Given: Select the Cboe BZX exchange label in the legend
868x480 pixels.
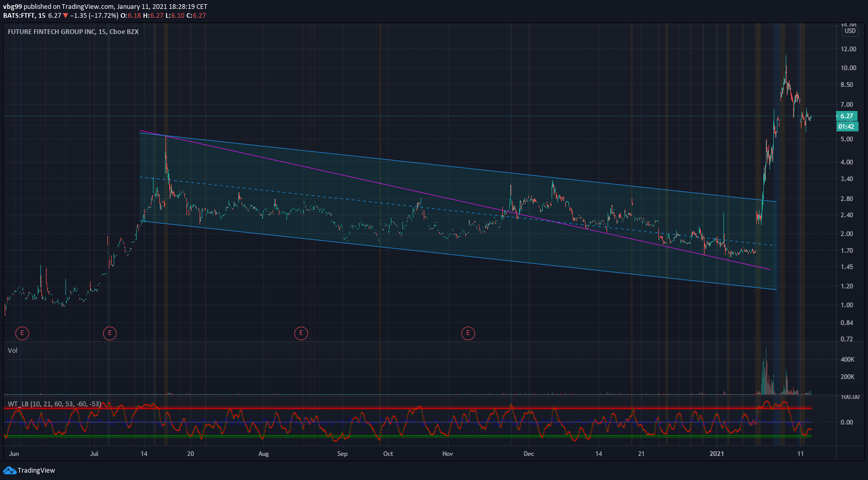Looking at the screenshot, I should [x=125, y=31].
